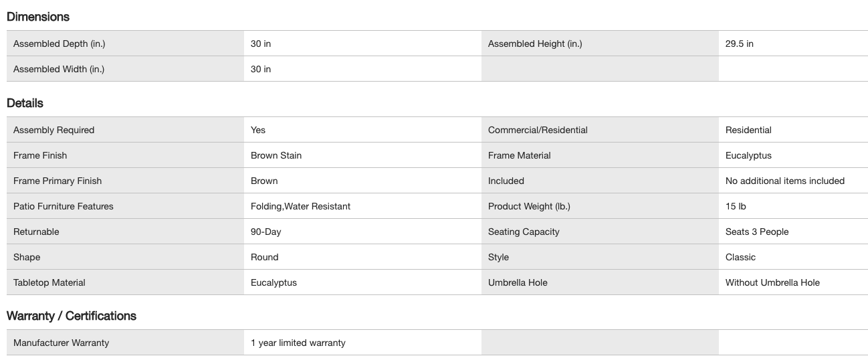Click the 29.5 in assembled height value
Screen dimensions: 868x356
tap(740, 44)
